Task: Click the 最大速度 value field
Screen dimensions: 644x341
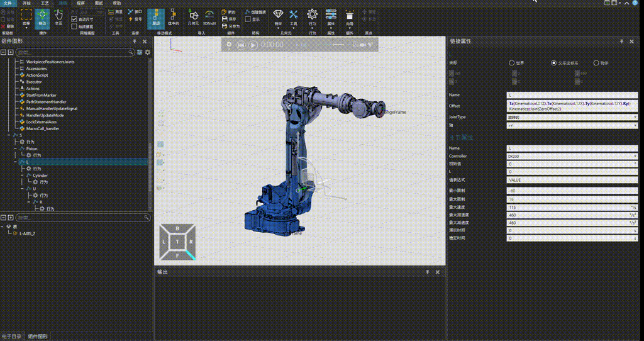Action: (572, 208)
